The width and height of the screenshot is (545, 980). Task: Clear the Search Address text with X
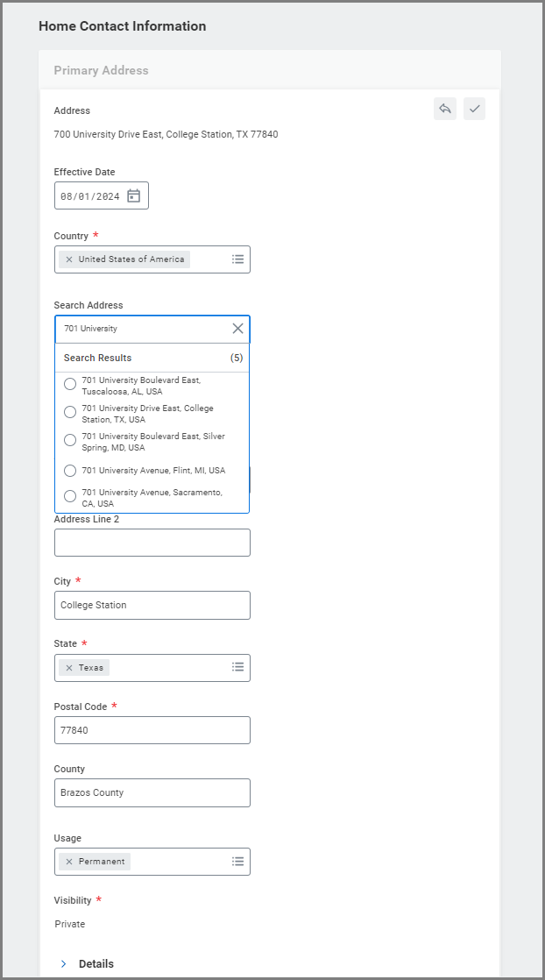(237, 329)
